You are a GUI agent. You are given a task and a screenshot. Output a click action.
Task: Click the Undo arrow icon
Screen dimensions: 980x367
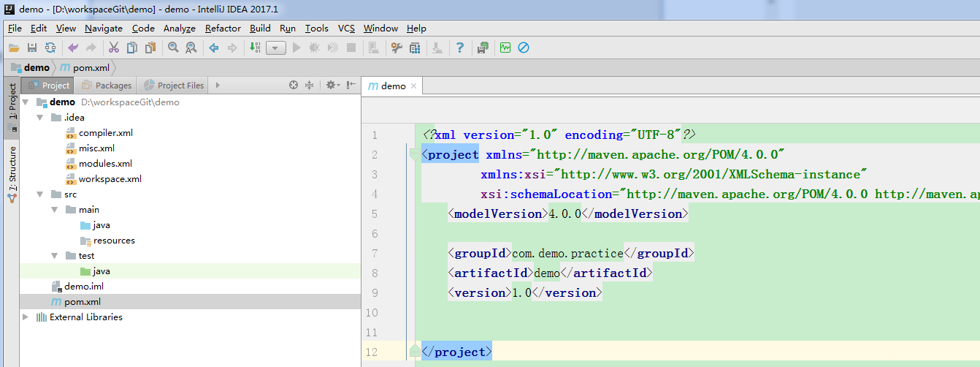[73, 48]
